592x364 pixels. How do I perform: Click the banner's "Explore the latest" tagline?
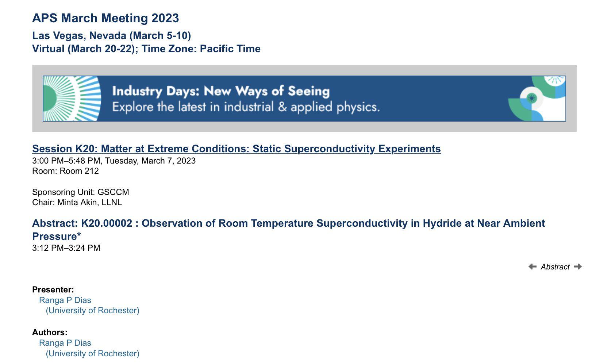(246, 107)
